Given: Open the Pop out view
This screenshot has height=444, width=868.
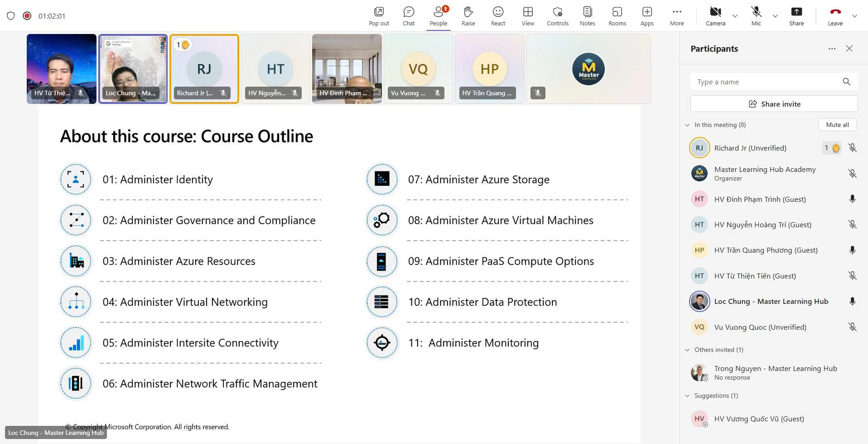Looking at the screenshot, I should pyautogui.click(x=378, y=16).
